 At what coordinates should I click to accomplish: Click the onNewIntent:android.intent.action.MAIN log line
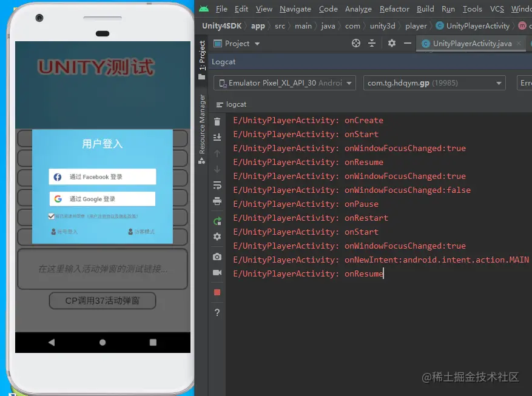(x=381, y=260)
